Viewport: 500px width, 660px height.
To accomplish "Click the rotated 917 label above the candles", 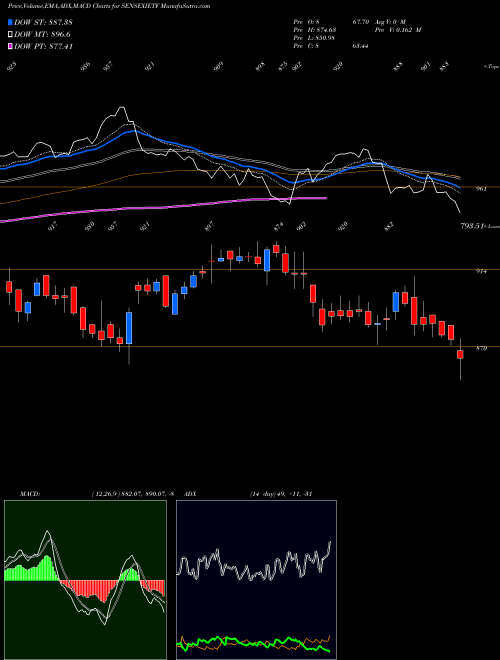I will pyautogui.click(x=53, y=226).
